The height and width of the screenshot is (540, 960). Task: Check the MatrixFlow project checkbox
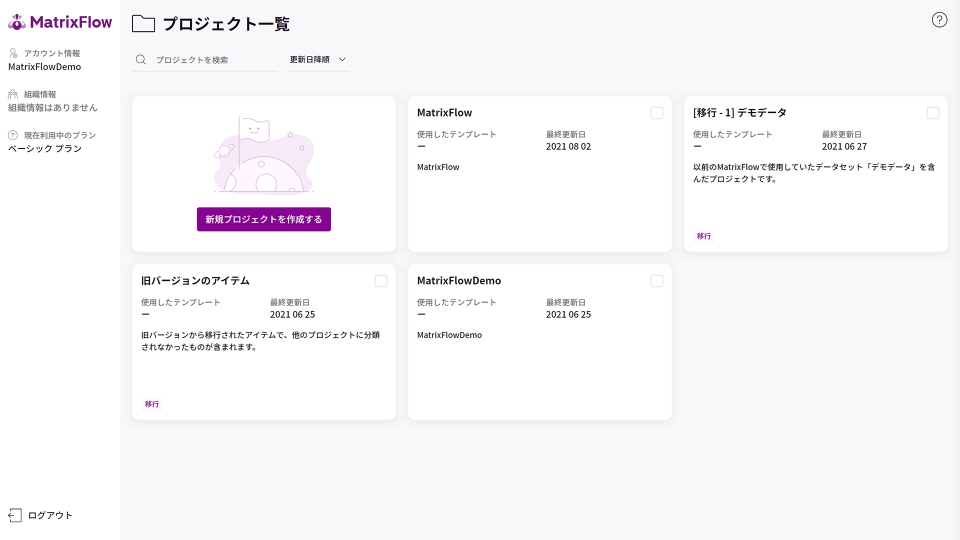(x=657, y=113)
